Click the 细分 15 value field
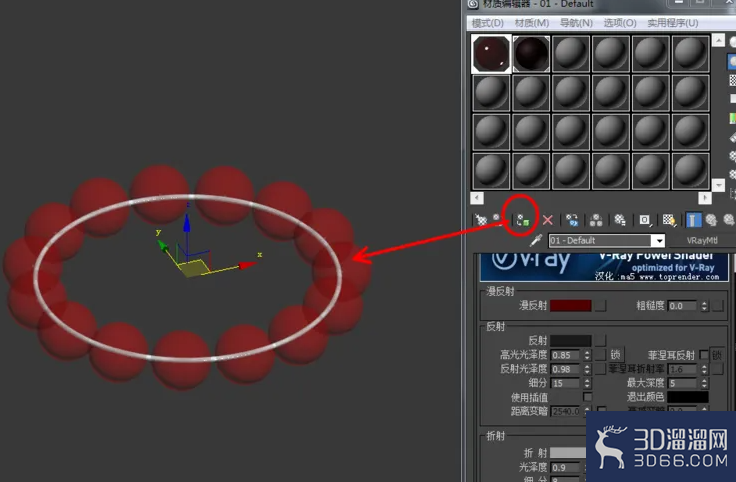The height and width of the screenshot is (482, 736). [x=567, y=383]
